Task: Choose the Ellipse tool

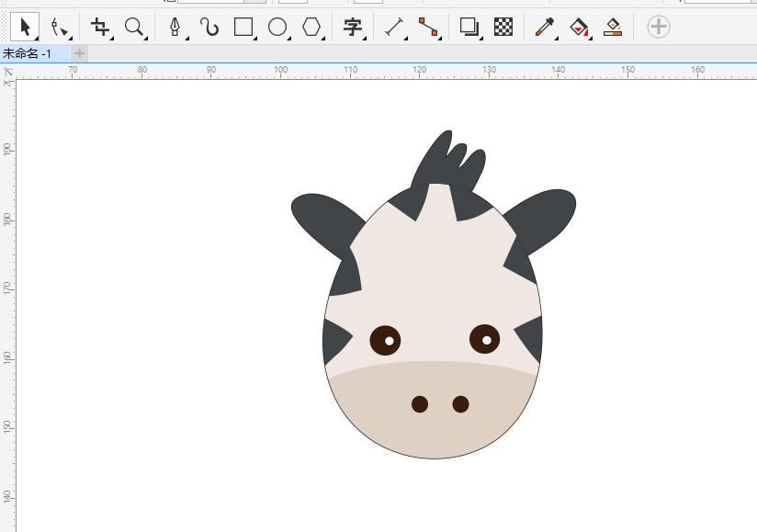Action: coord(277,27)
